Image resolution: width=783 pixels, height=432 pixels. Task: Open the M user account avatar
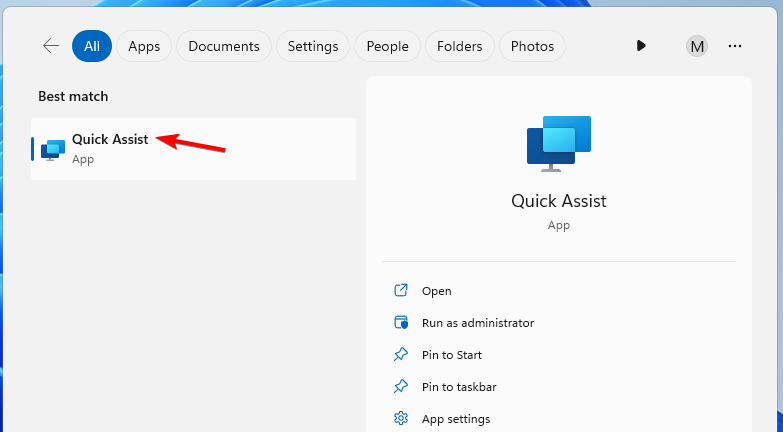coord(697,46)
